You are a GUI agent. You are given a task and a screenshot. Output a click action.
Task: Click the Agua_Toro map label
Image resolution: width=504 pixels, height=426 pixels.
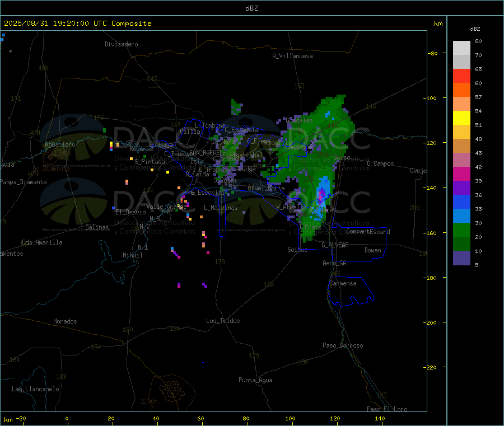pyautogui.click(x=60, y=144)
